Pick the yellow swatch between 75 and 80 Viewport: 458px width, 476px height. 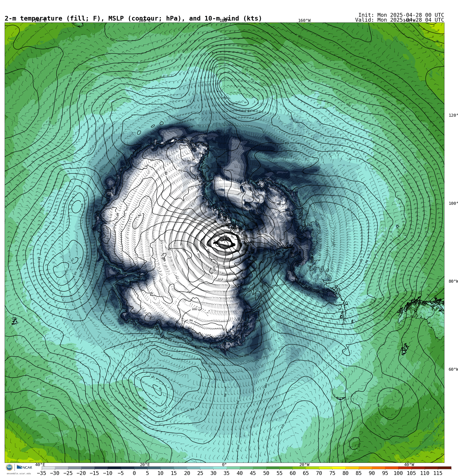tap(339, 468)
